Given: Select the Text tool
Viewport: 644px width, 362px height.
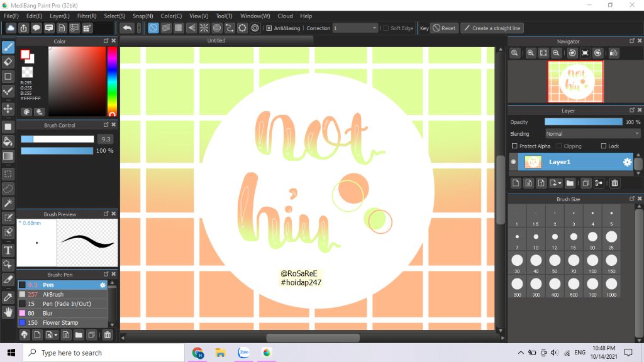Looking at the screenshot, I should click(8, 250).
